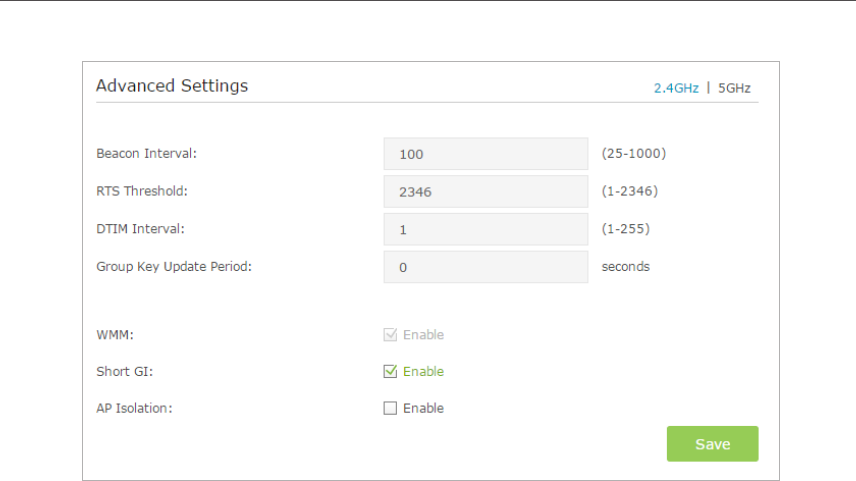Click the green Enable label for Short GI
856x481 pixels.
pyautogui.click(x=423, y=372)
